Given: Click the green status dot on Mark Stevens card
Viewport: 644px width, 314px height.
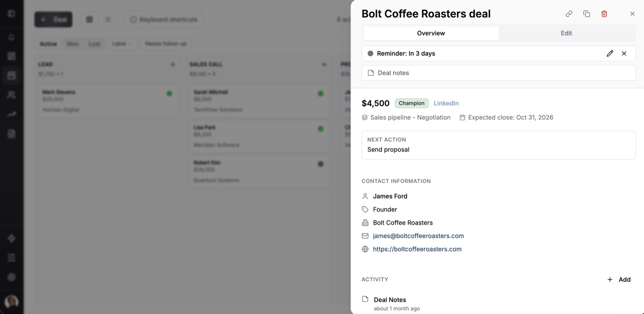Looking at the screenshot, I should [169, 94].
